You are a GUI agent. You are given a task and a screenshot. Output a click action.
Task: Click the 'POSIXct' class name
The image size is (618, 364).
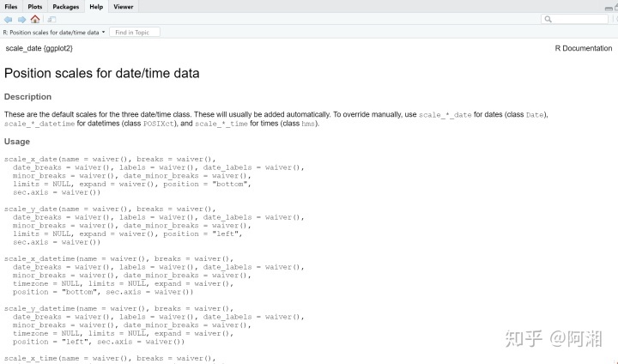click(x=159, y=124)
